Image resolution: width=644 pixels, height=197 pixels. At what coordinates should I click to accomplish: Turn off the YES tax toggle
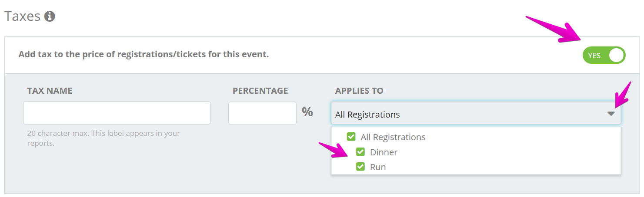pyautogui.click(x=604, y=55)
